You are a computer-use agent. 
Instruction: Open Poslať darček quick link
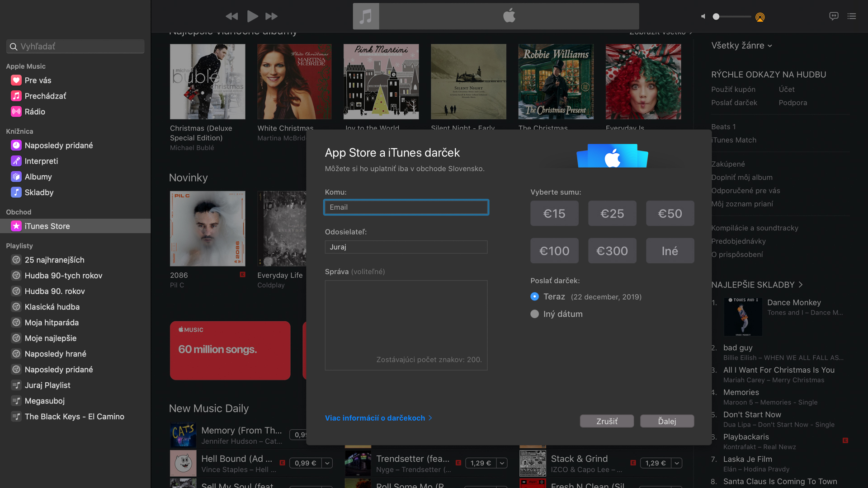(x=734, y=103)
